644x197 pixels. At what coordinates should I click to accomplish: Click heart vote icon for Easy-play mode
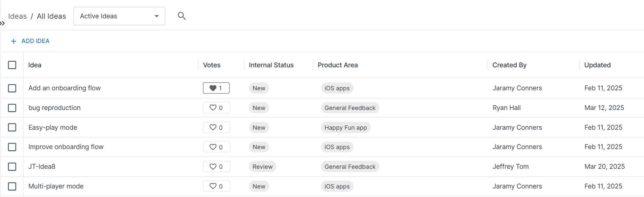click(x=213, y=127)
